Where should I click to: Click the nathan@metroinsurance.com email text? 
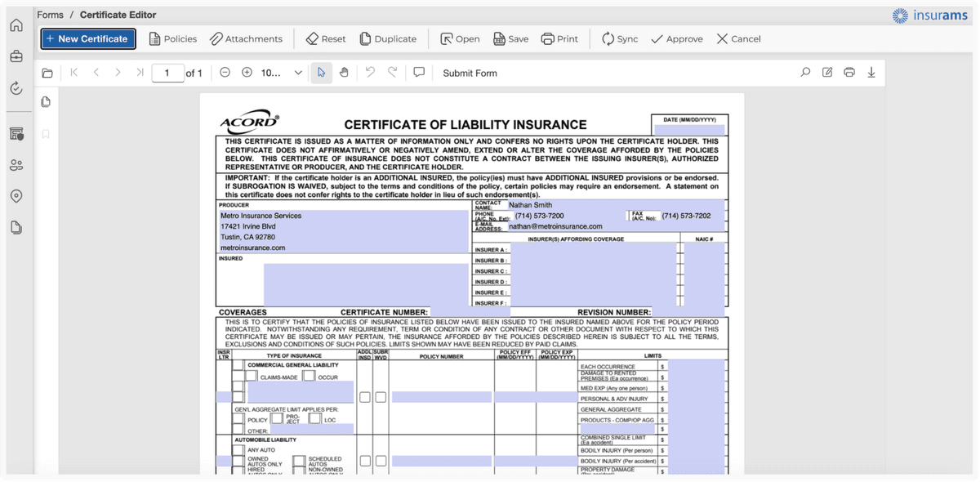[555, 226]
